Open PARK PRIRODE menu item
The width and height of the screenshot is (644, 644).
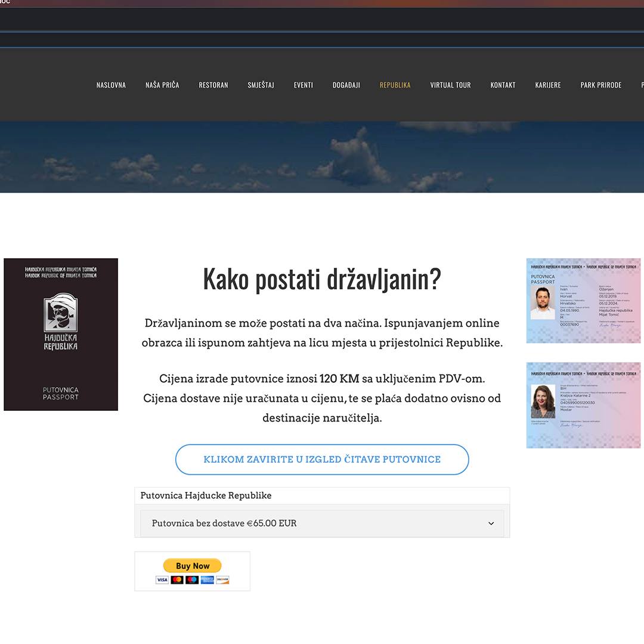[x=600, y=85]
